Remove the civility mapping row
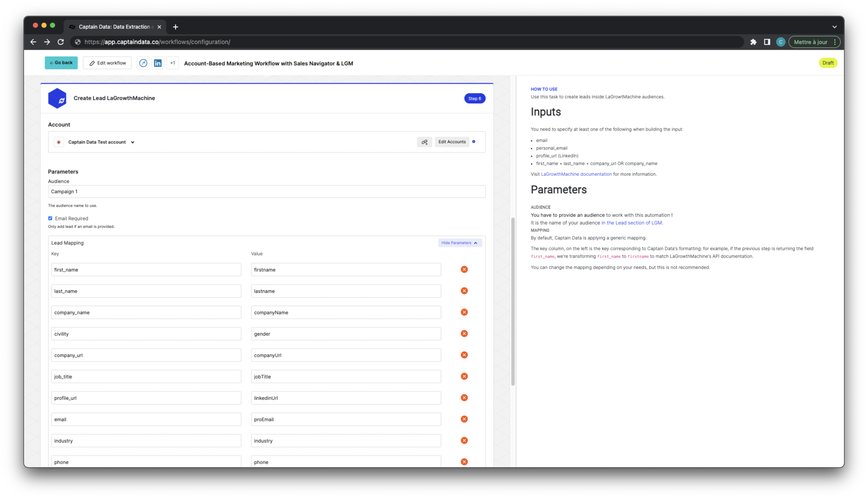Screen dimensions: 868x499 tap(464, 334)
